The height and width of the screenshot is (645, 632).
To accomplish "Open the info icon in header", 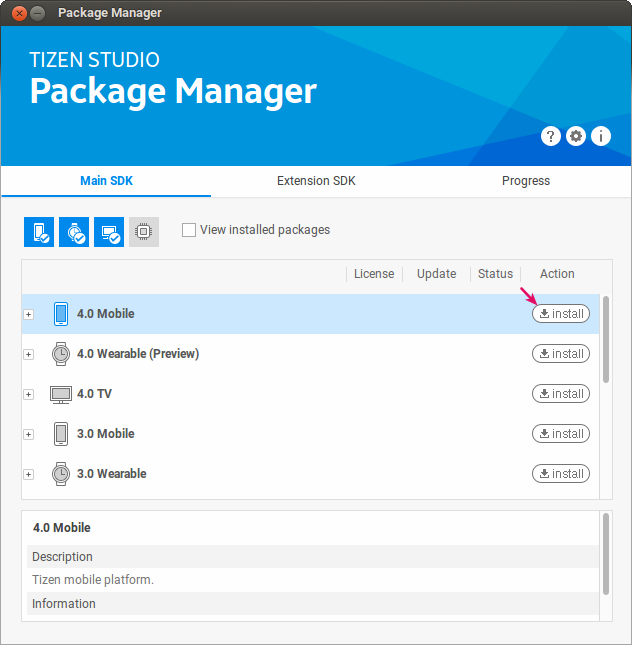I will pos(601,136).
